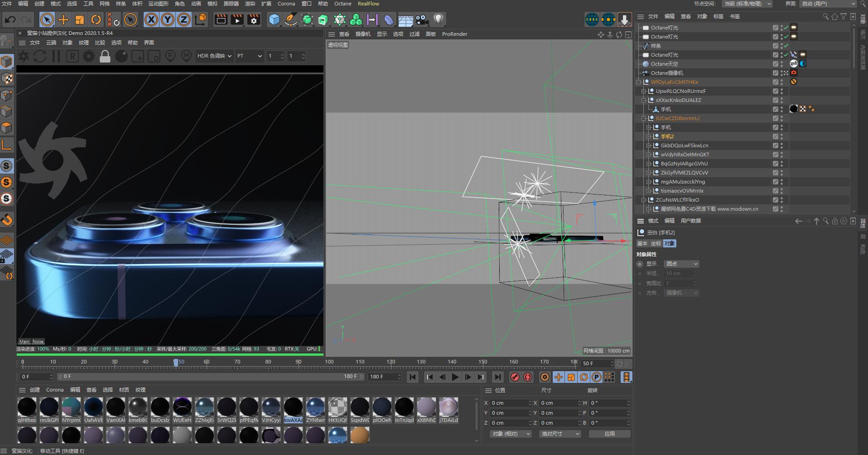Image resolution: width=868 pixels, height=455 pixels.
Task: Toggle position keyframe recording move icon
Action: (x=559, y=377)
